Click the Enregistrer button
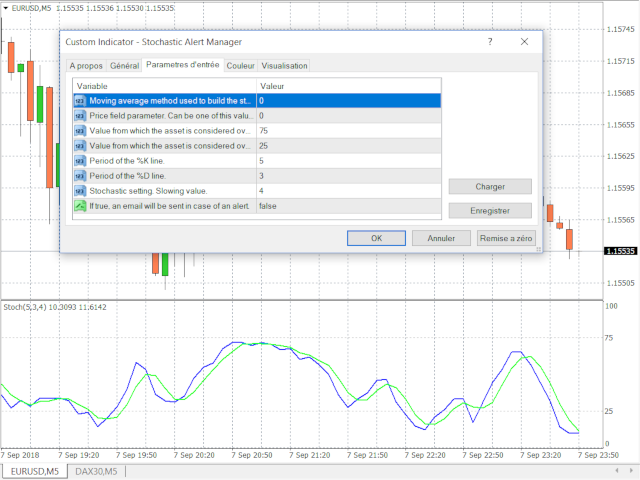This screenshot has height=480, width=640. [490, 211]
